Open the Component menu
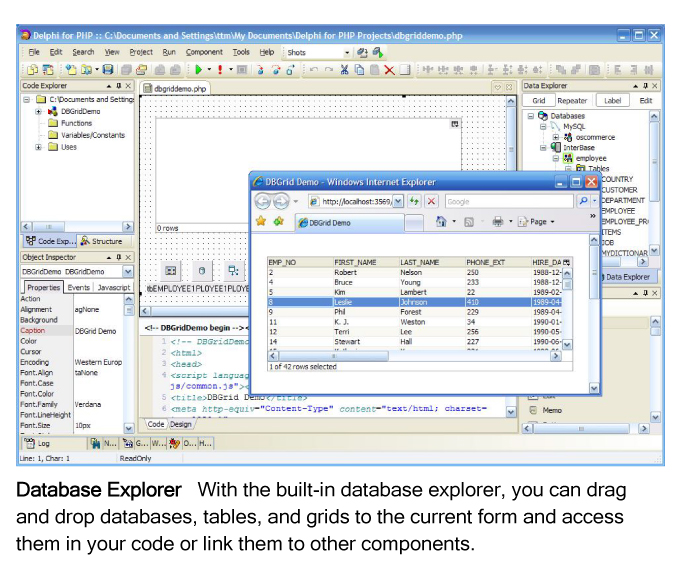 [204, 52]
